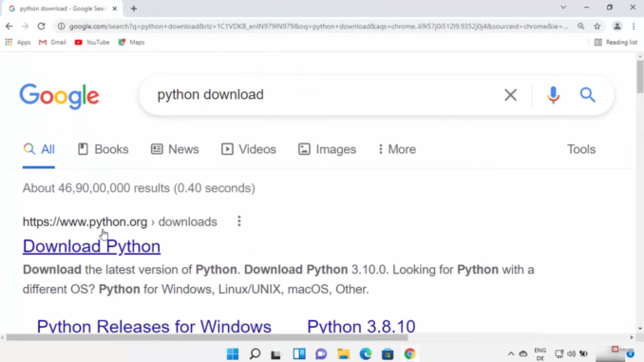The width and height of the screenshot is (644, 362).
Task: Open Gmail bookmark
Action: 52,43
